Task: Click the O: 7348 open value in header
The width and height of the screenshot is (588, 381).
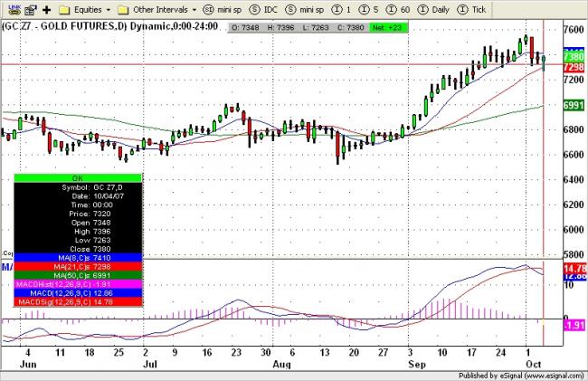Action: pyautogui.click(x=245, y=27)
